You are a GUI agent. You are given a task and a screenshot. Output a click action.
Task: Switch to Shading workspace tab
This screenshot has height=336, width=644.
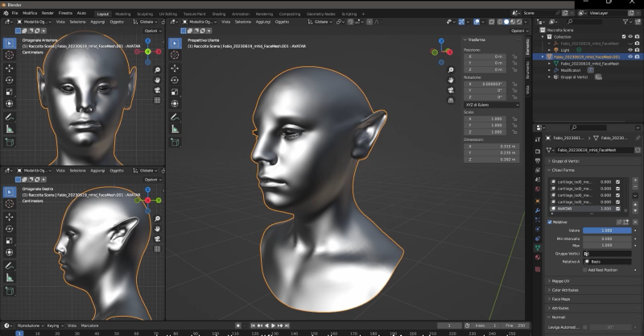pos(218,14)
